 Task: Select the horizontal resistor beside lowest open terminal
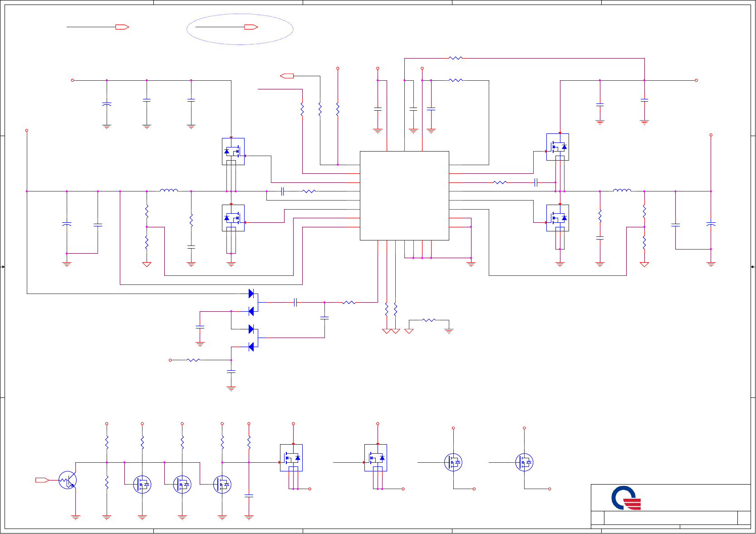[193, 360]
